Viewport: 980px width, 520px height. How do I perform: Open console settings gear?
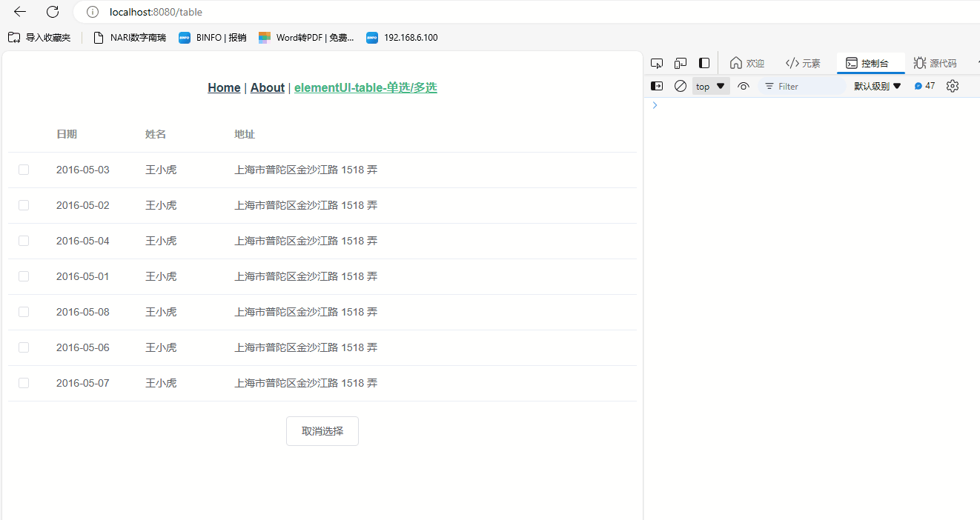953,86
